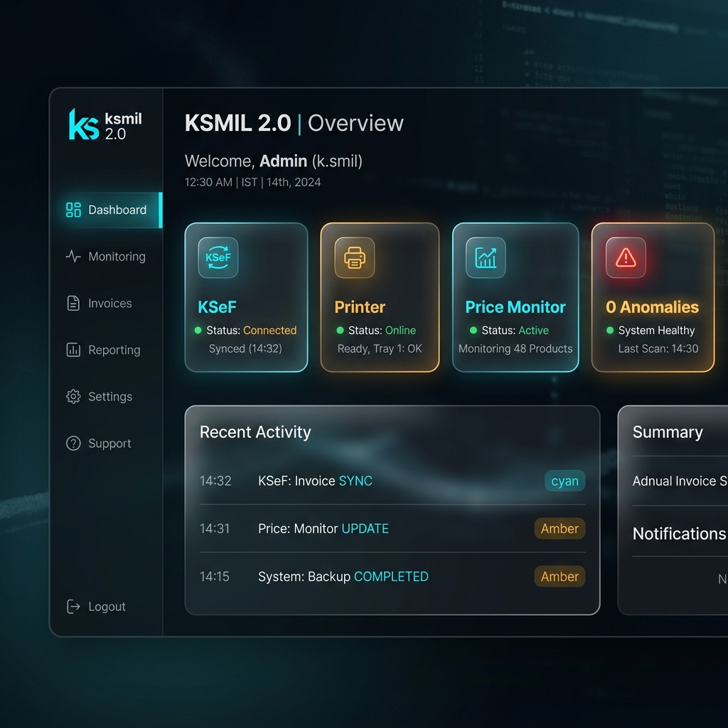
Task: Click the Invoices document icon
Action: pyautogui.click(x=73, y=303)
